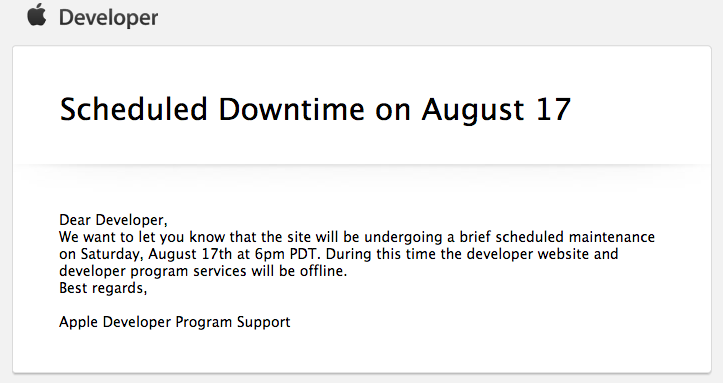Click the August 17 date in heading
Image resolution: width=723 pixels, height=383 pixels.
pos(496,111)
